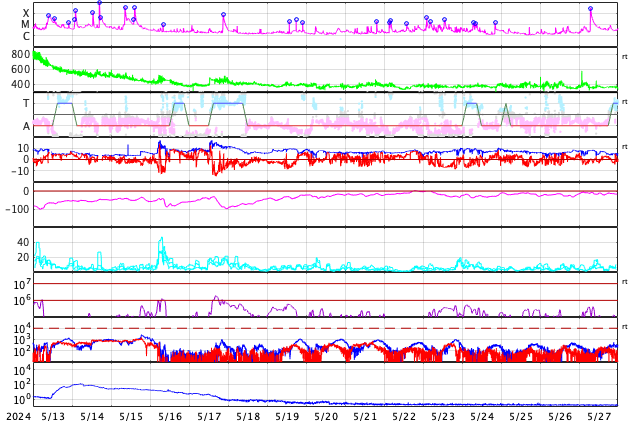Click the rt label beside the T/A plot
Screen dimensions: 634x424
tap(624, 101)
